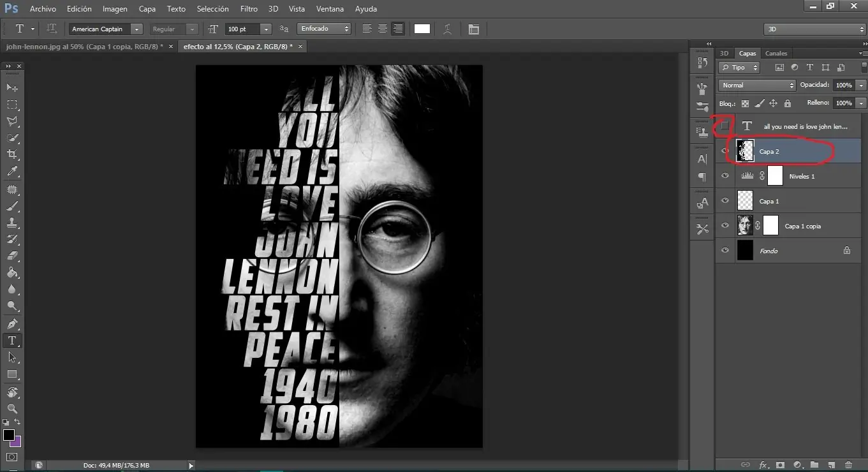The image size is (868, 472).
Task: Open the blending mode dropdown showing Normal
Action: [x=756, y=84]
